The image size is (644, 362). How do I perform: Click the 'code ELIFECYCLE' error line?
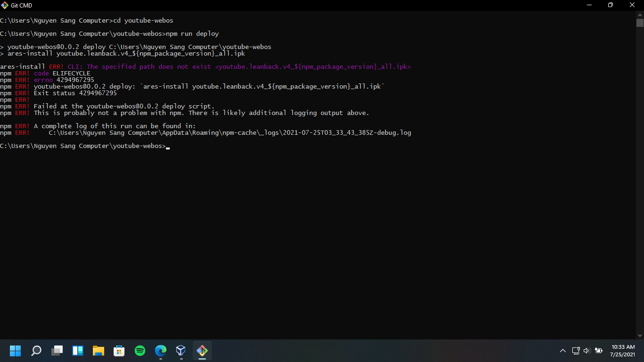point(45,74)
